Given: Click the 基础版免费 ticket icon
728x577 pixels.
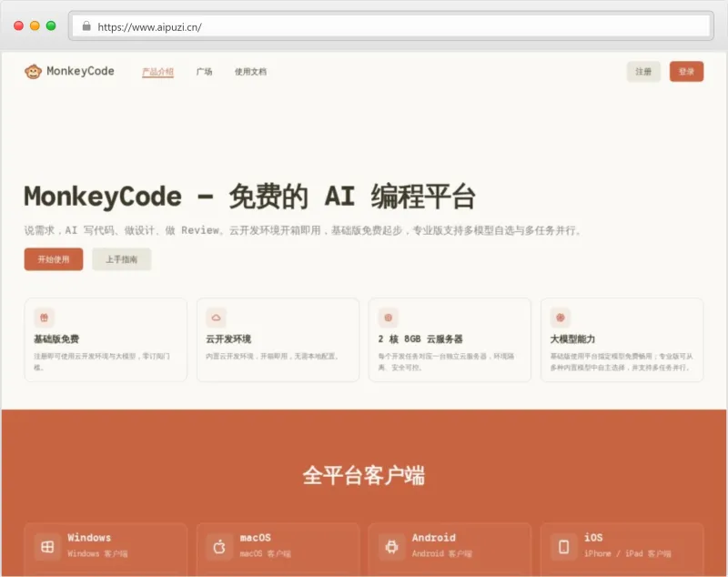Looking at the screenshot, I should point(45,318).
